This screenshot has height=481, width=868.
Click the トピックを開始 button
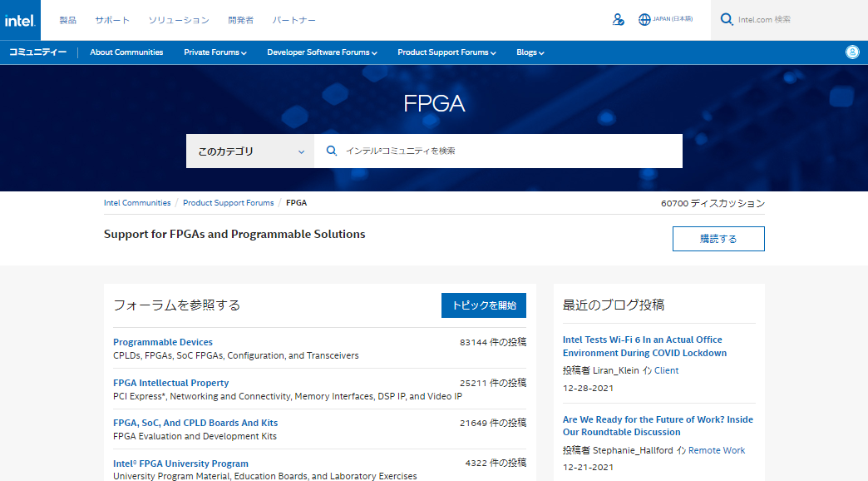pos(484,305)
